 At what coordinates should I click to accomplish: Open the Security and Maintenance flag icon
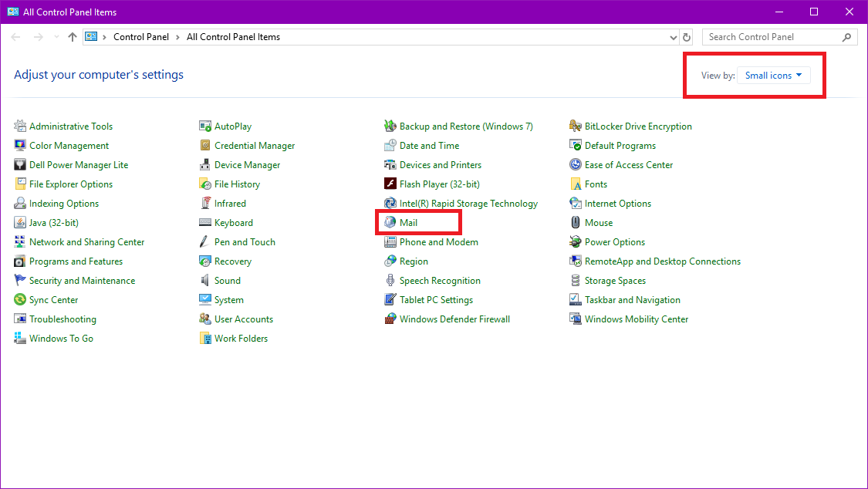click(x=20, y=281)
